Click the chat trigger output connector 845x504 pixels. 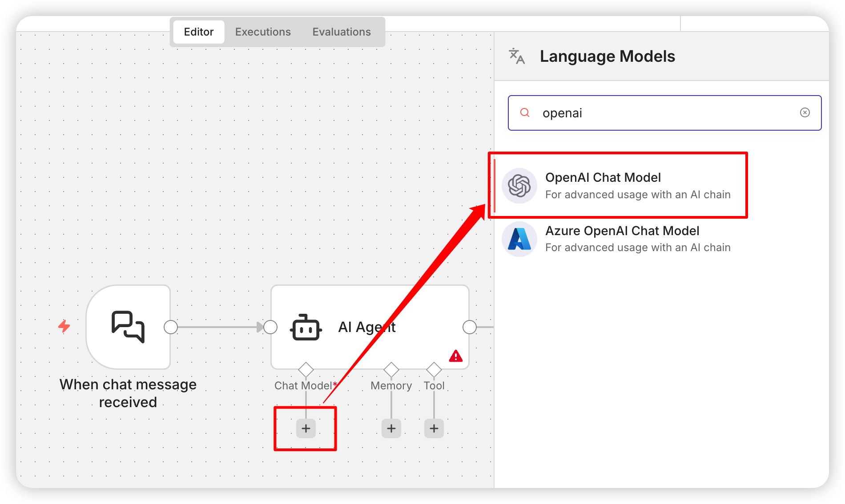click(x=171, y=327)
